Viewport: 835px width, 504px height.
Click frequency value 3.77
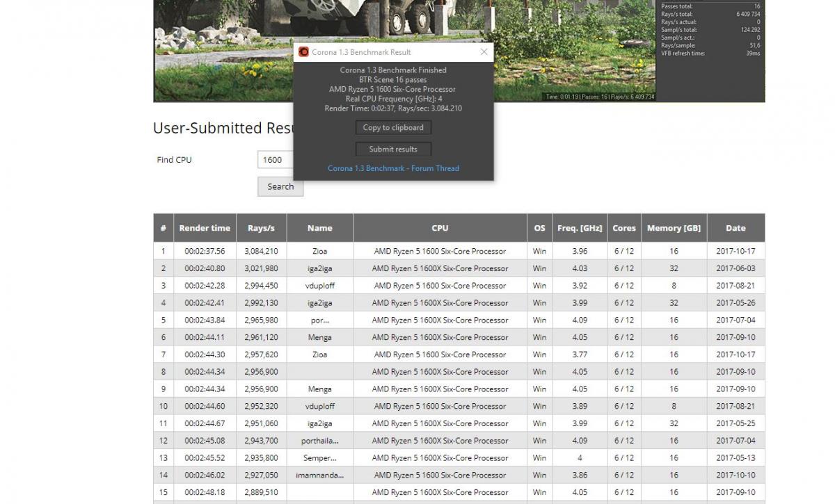pyautogui.click(x=580, y=355)
